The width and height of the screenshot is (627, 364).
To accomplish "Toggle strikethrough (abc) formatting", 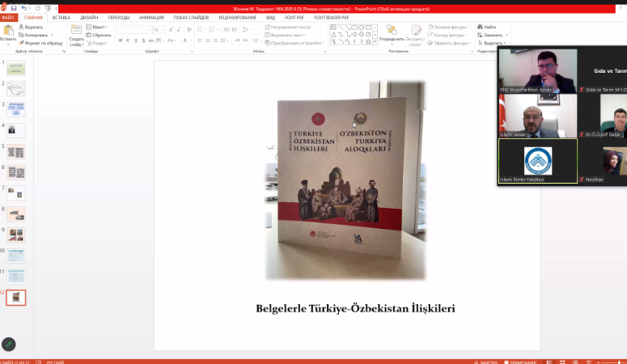I will pyautogui.click(x=151, y=40).
